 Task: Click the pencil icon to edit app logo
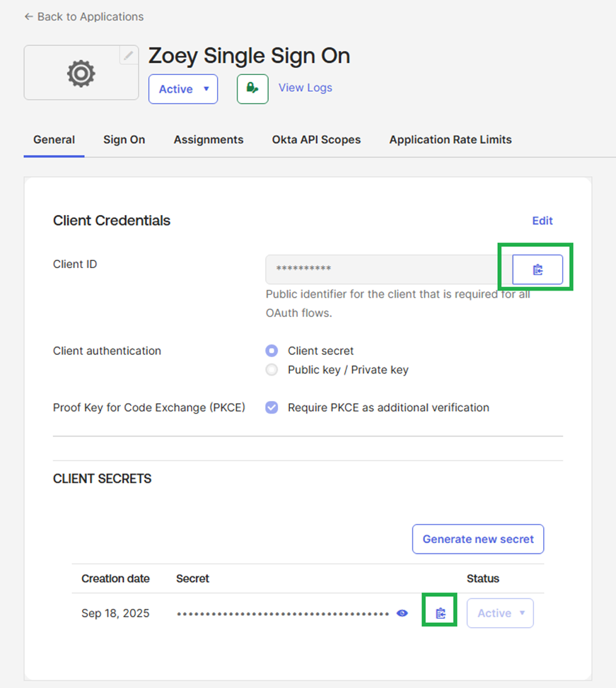coord(128,56)
